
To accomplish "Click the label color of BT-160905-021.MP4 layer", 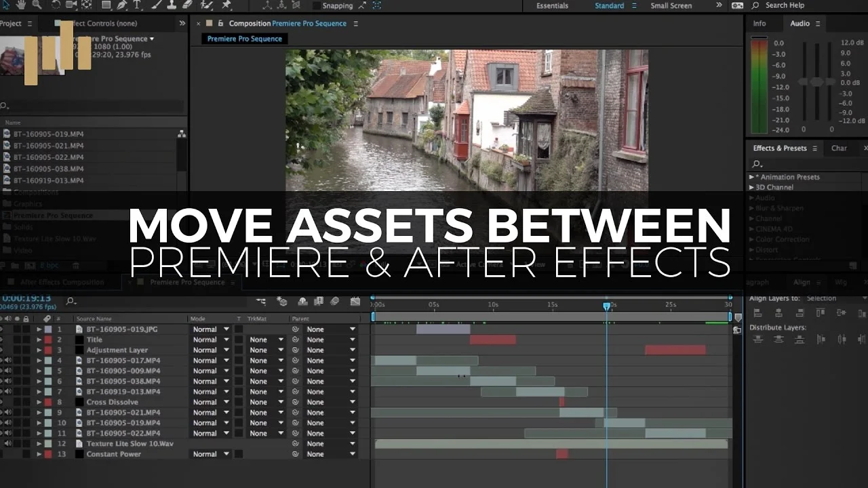I will 48,413.
